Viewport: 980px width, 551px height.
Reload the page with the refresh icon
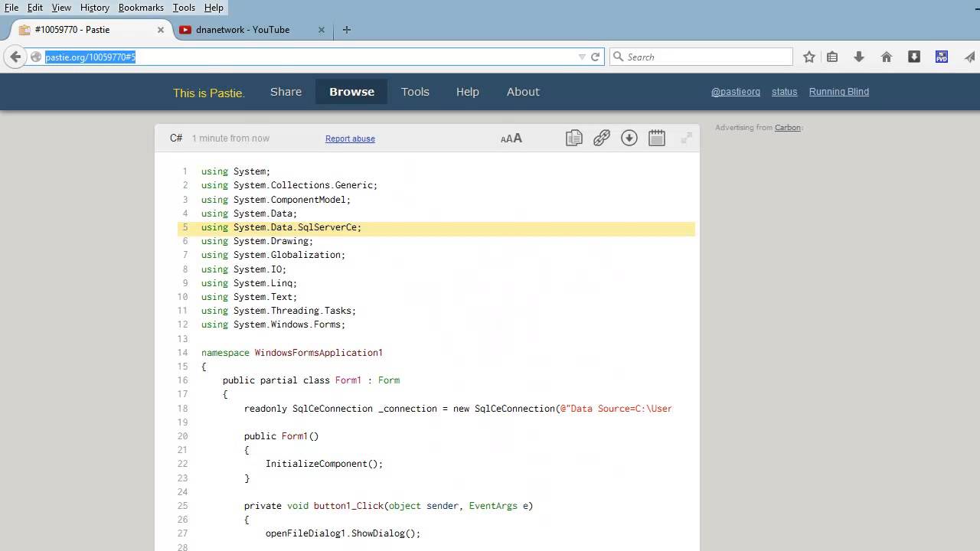(595, 57)
